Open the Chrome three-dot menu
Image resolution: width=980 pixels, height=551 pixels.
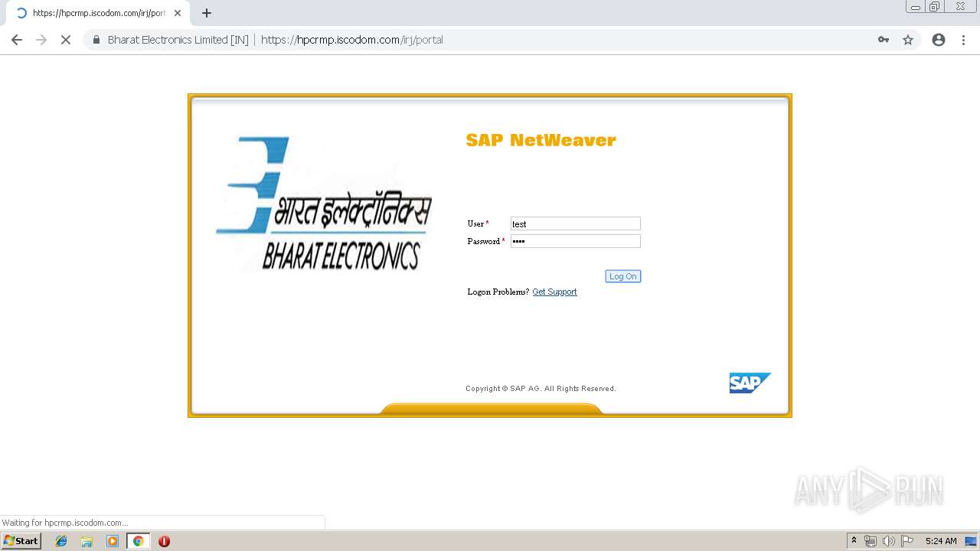click(964, 40)
